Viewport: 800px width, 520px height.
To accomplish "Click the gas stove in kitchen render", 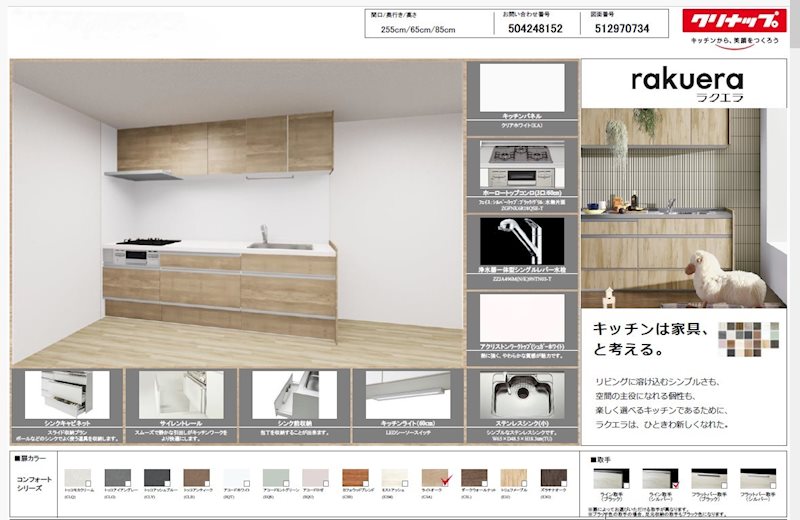I will 148,242.
